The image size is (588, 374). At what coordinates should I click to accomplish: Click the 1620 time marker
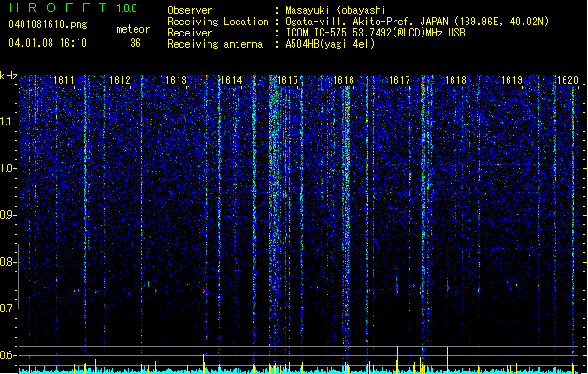coord(567,80)
